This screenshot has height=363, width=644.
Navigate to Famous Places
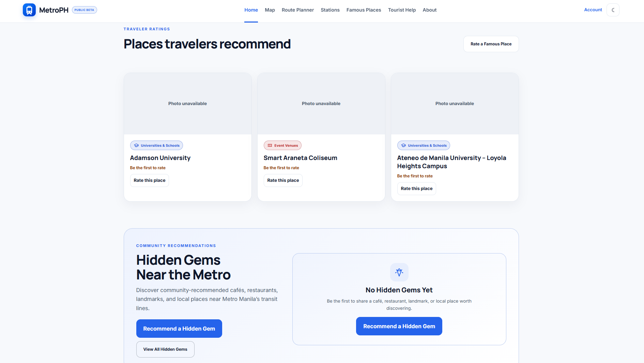364,10
